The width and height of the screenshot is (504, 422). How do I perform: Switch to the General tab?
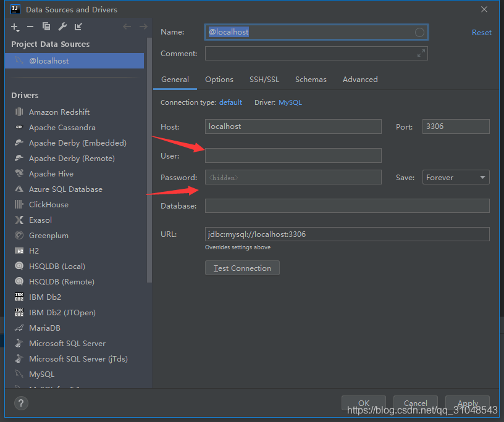(175, 80)
